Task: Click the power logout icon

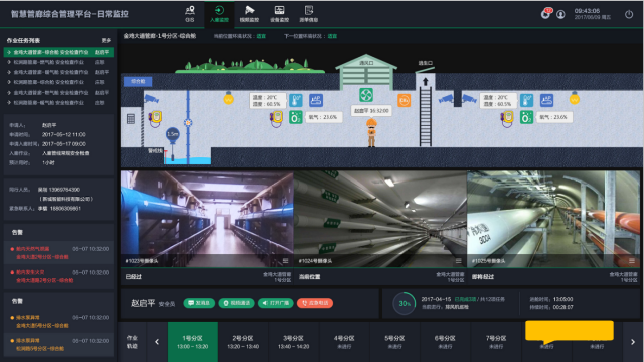Action: (629, 14)
